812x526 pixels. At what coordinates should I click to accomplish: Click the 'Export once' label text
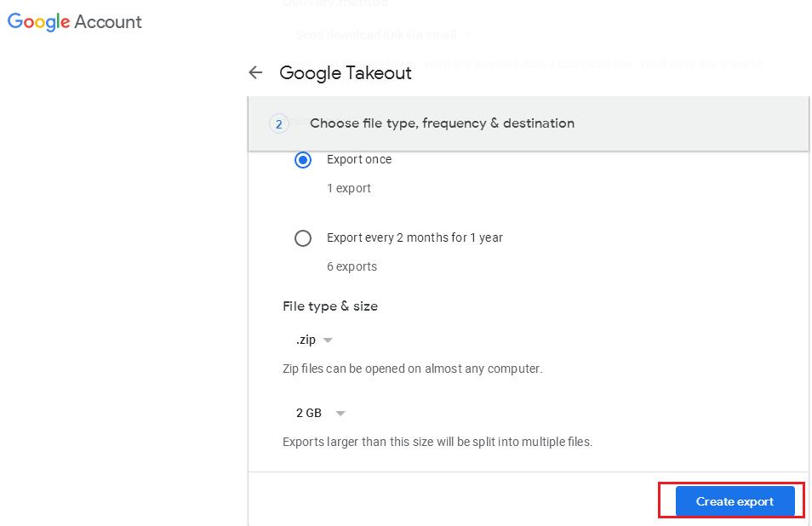coord(359,159)
